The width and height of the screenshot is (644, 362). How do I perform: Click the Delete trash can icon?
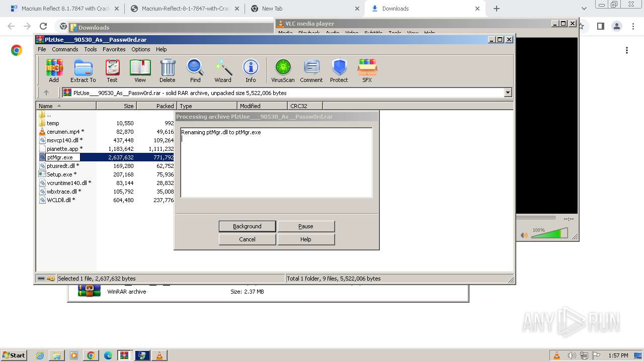pos(168,70)
